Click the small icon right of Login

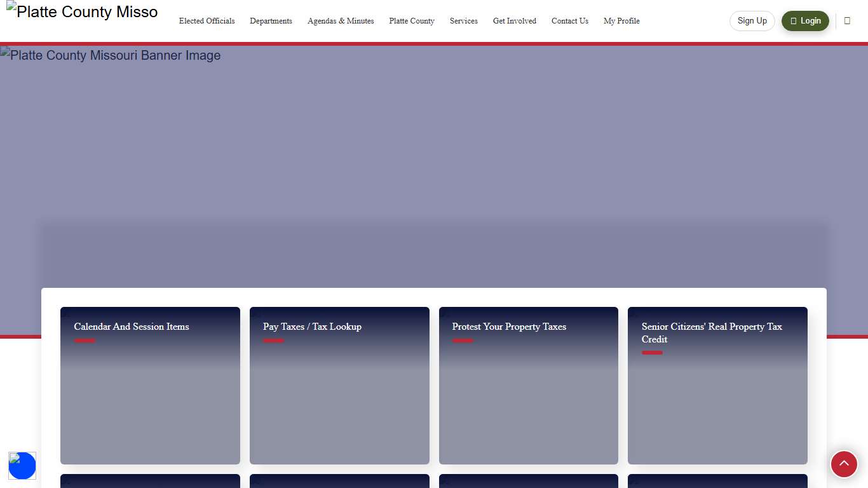click(847, 21)
